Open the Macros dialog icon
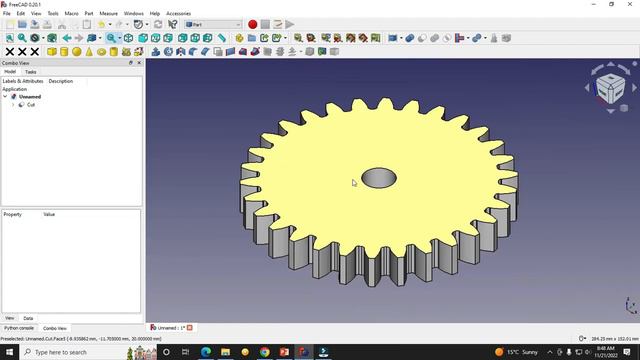Image resolution: width=640 pixels, height=360 pixels. click(278, 24)
